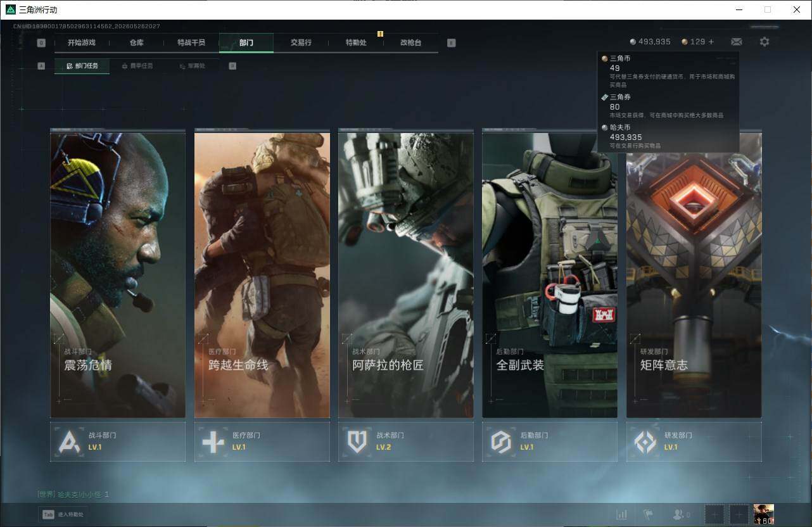Click the 129 currency amount in top bar
The width and height of the screenshot is (812, 527).
[697, 42]
